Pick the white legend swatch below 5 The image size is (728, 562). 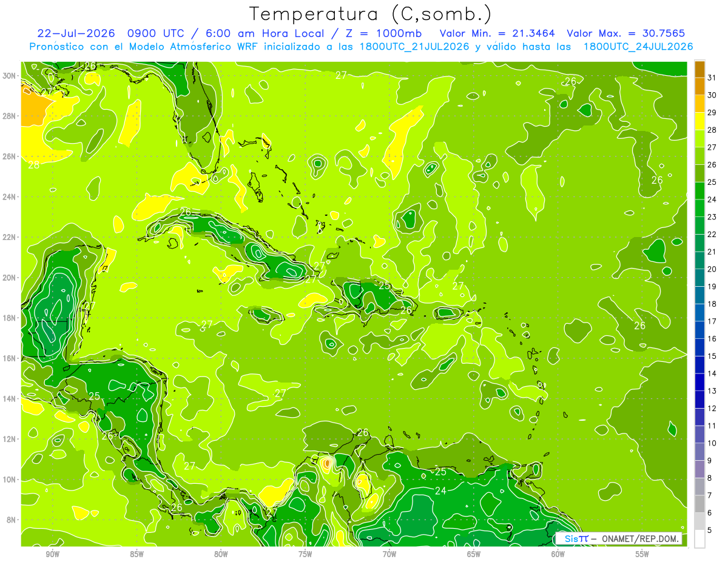699,539
